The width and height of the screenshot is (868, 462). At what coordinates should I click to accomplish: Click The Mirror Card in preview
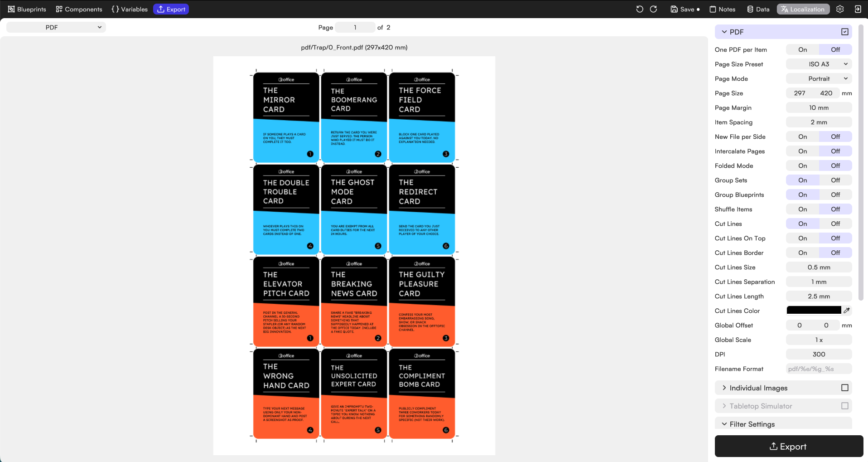click(x=286, y=117)
